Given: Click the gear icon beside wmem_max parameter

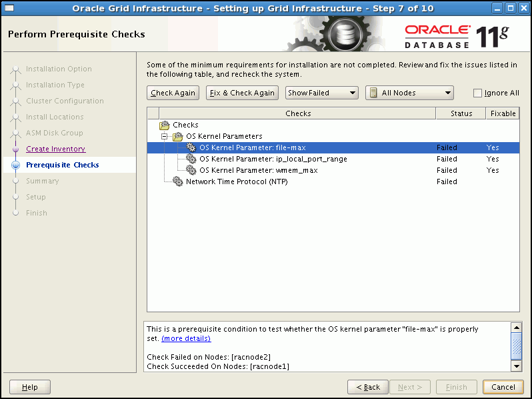Looking at the screenshot, I should (x=191, y=170).
